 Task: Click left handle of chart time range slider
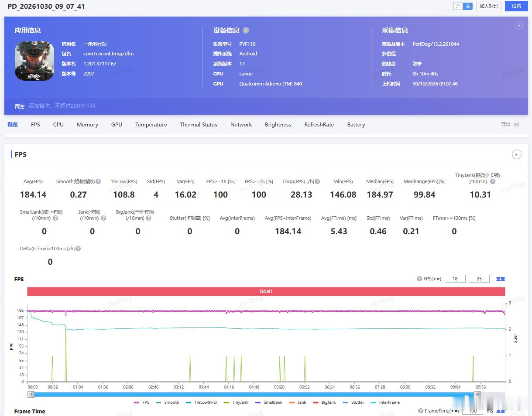coord(31,394)
